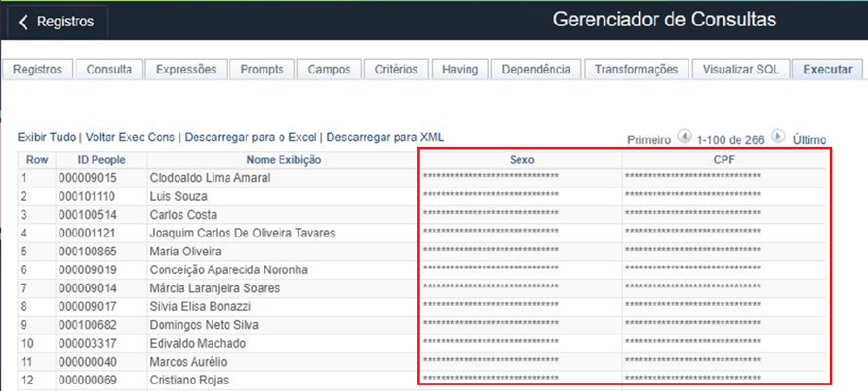Open the Critérios tab
Viewport: 868px width, 391px height.
click(395, 70)
